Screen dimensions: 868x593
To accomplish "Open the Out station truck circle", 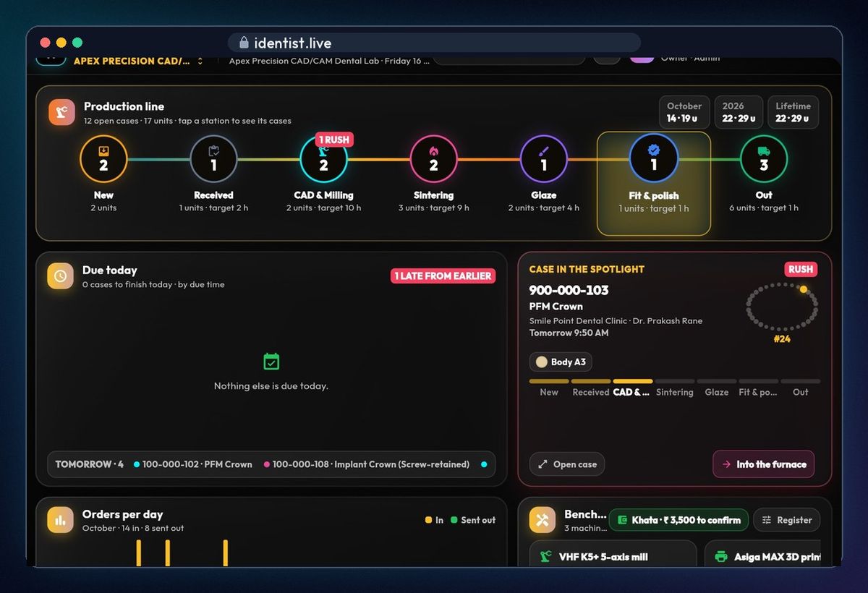I will click(x=763, y=159).
